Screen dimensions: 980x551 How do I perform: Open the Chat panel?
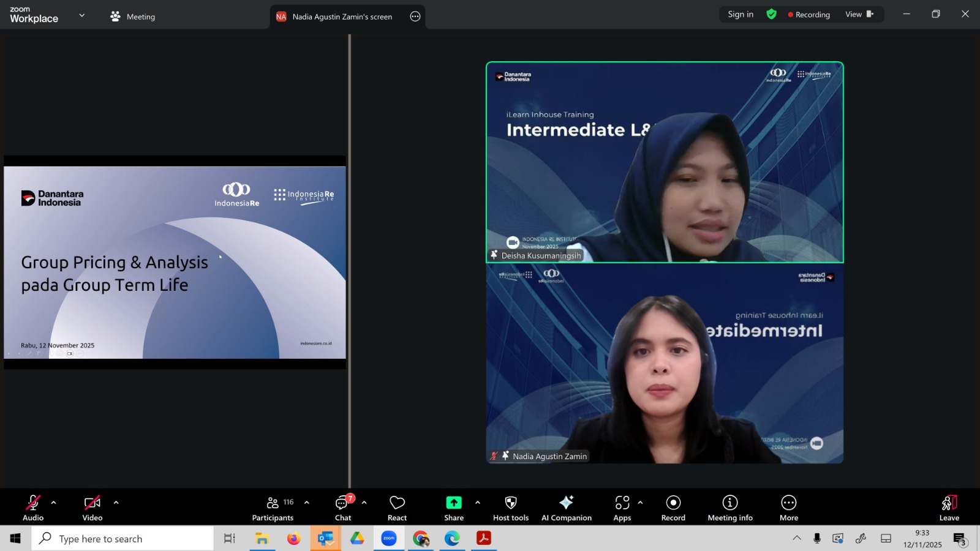click(x=343, y=508)
